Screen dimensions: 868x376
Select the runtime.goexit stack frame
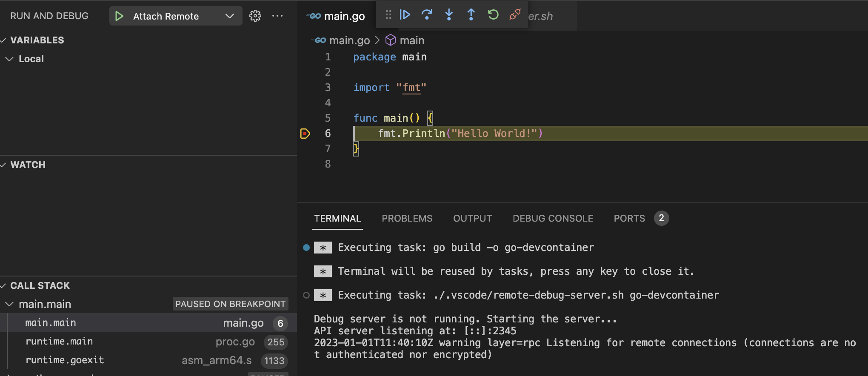tap(148, 360)
